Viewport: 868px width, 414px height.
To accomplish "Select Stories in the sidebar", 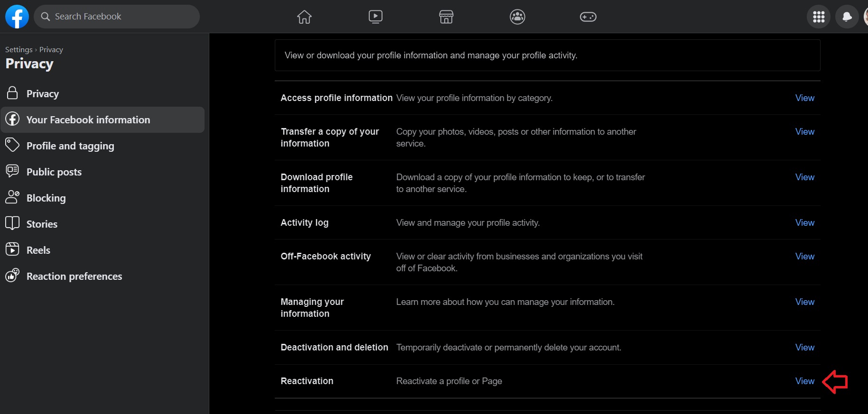I will click(x=103, y=224).
